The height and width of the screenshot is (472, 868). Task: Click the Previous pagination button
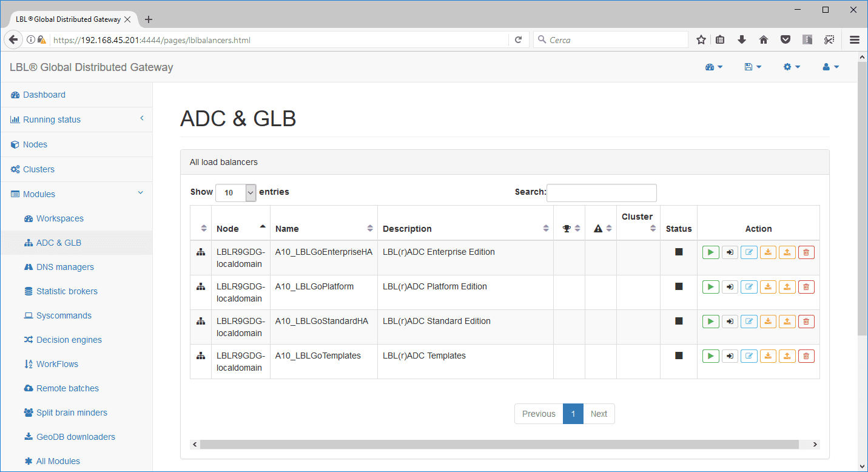click(539, 414)
